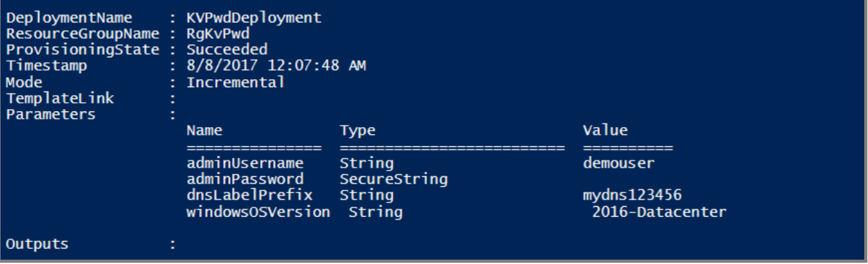This screenshot has width=868, height=264.
Task: Click the Value column header
Action: pyautogui.click(x=605, y=131)
